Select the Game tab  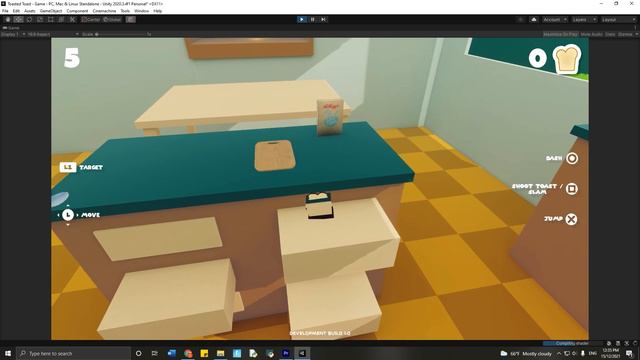point(11,28)
